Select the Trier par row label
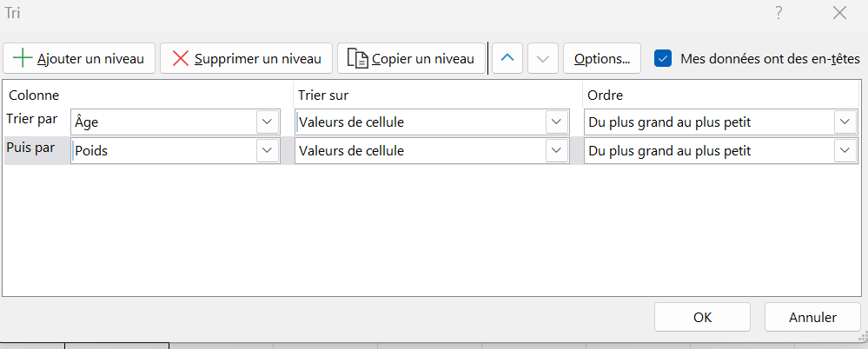This screenshot has width=868, height=349. coord(31,120)
